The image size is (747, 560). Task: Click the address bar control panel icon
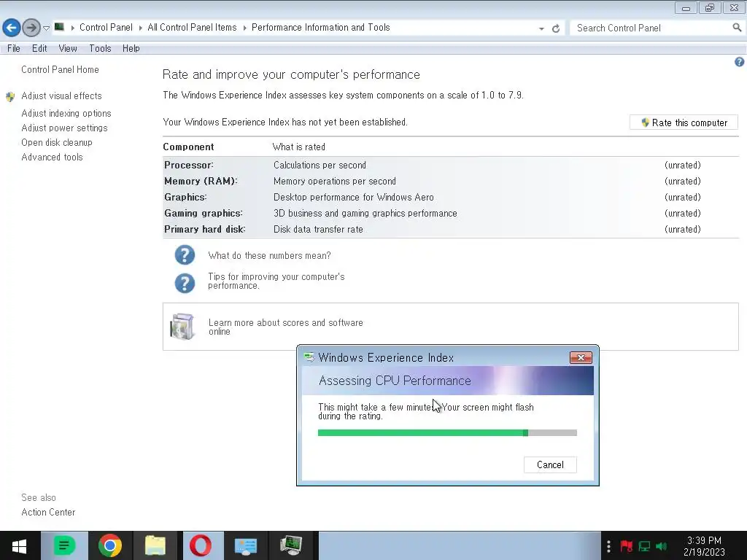click(59, 27)
